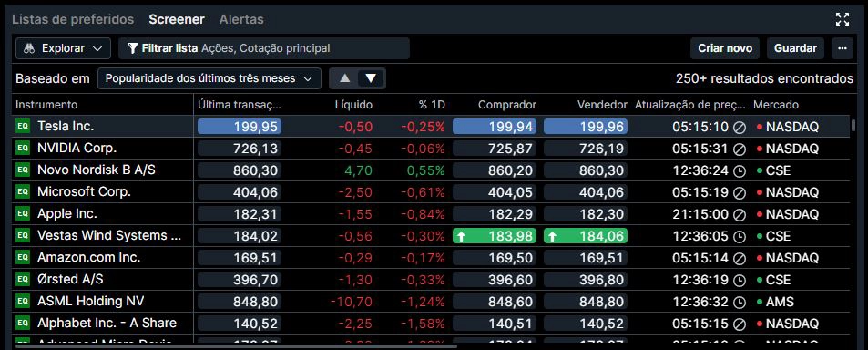
Task: Click Tesla Comprador price 199,94
Action: [x=495, y=127]
